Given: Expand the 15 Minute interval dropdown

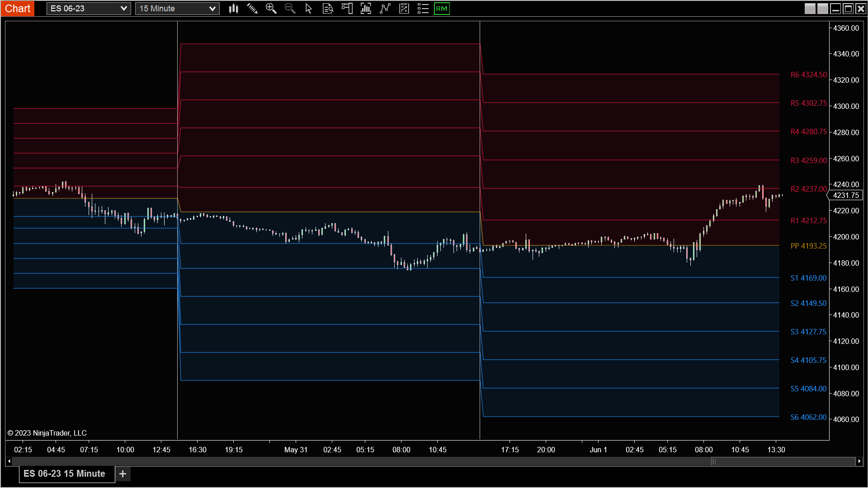Looking at the screenshot, I should [177, 9].
